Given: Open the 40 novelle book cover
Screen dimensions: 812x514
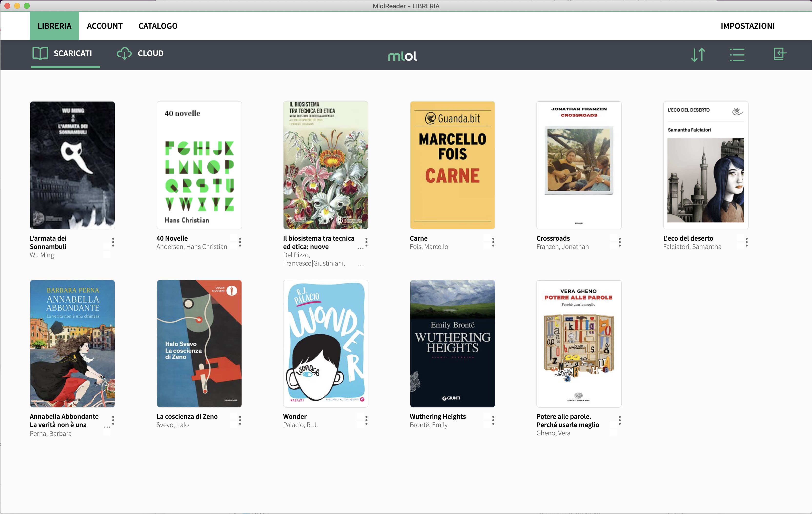Looking at the screenshot, I should [x=199, y=165].
